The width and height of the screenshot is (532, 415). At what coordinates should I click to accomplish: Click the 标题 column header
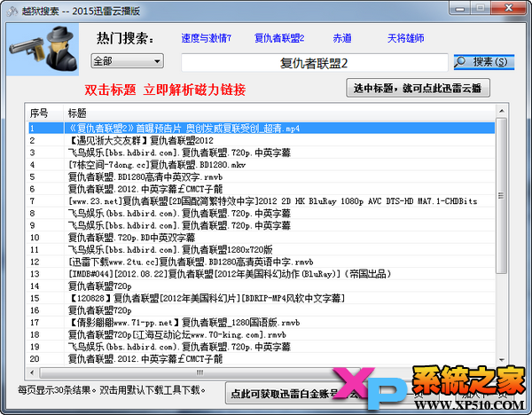279,113
